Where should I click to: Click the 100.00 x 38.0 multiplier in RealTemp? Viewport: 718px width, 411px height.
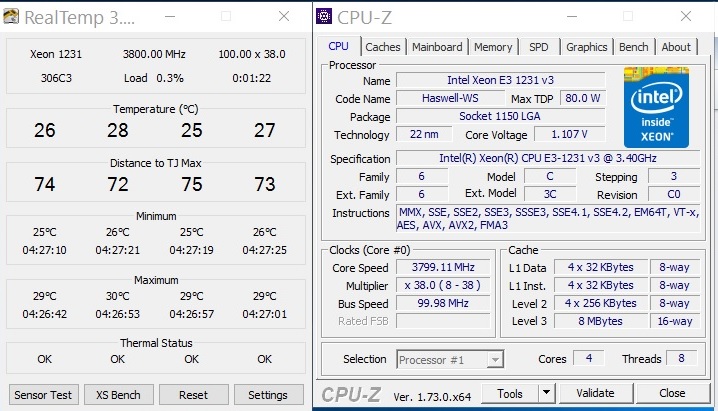click(x=251, y=54)
